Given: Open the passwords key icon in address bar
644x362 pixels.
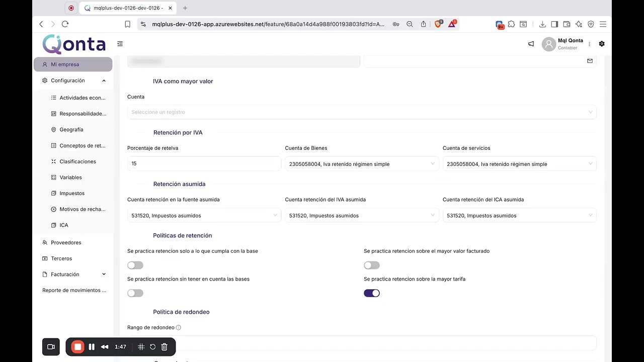Looking at the screenshot, I should [x=396, y=24].
